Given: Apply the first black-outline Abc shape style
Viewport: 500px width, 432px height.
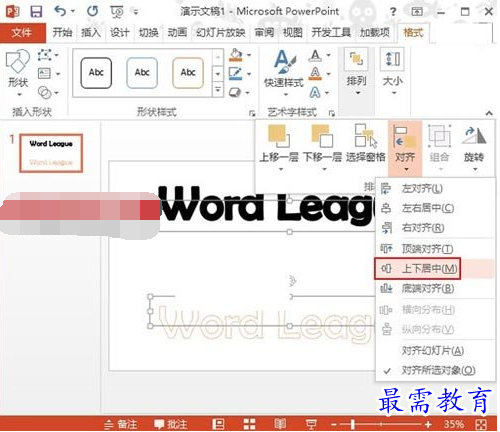Looking at the screenshot, I should tap(96, 73).
